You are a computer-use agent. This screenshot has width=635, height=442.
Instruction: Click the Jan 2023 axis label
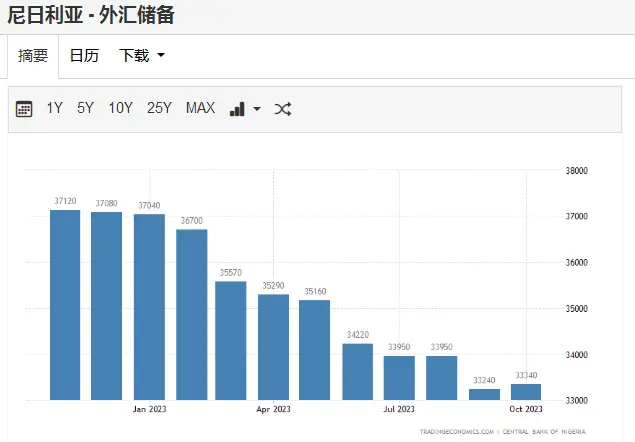tap(149, 409)
